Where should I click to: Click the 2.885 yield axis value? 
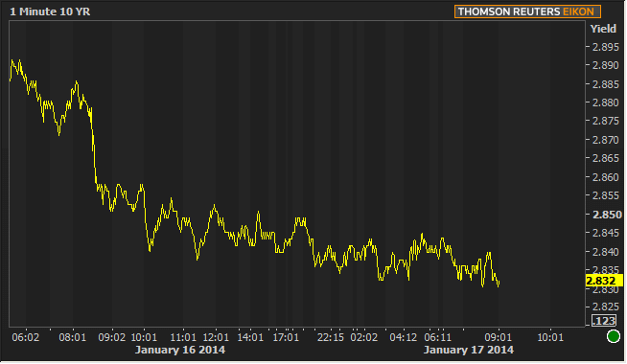(605, 84)
